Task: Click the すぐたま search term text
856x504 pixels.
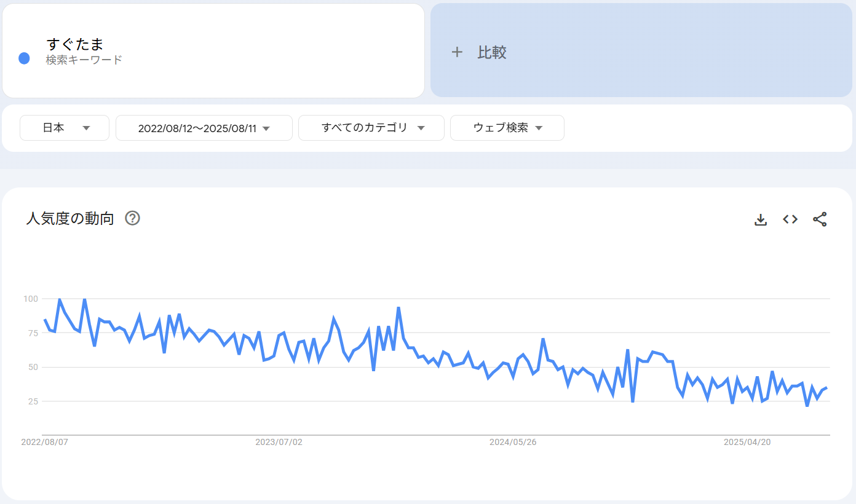Action: (x=75, y=44)
